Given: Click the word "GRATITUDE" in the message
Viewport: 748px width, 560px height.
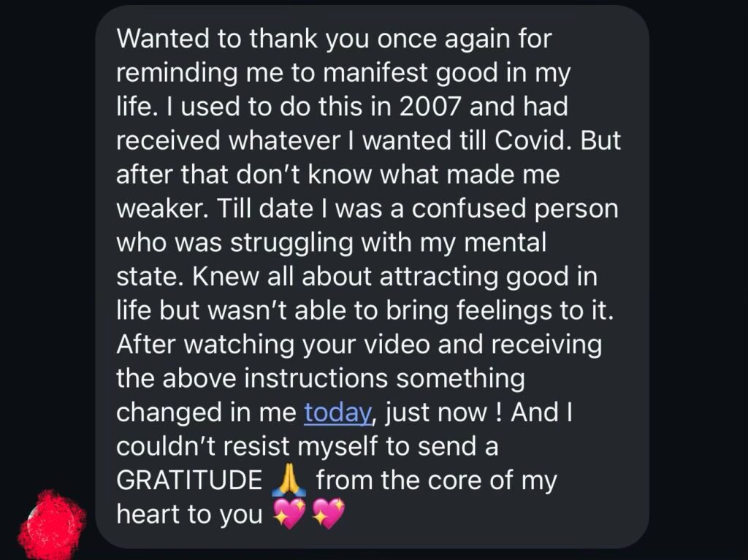Looking at the screenshot, I should [188, 482].
